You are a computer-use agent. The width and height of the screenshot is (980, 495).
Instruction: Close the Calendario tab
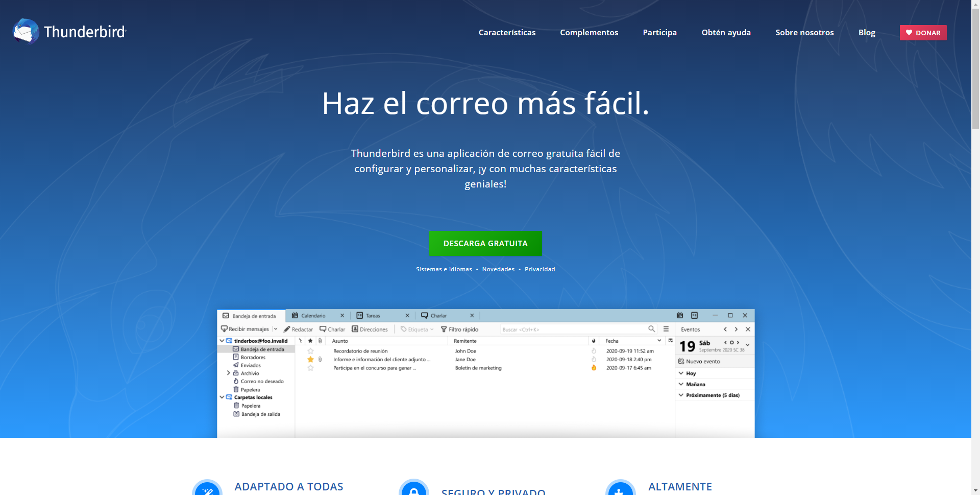pos(342,315)
